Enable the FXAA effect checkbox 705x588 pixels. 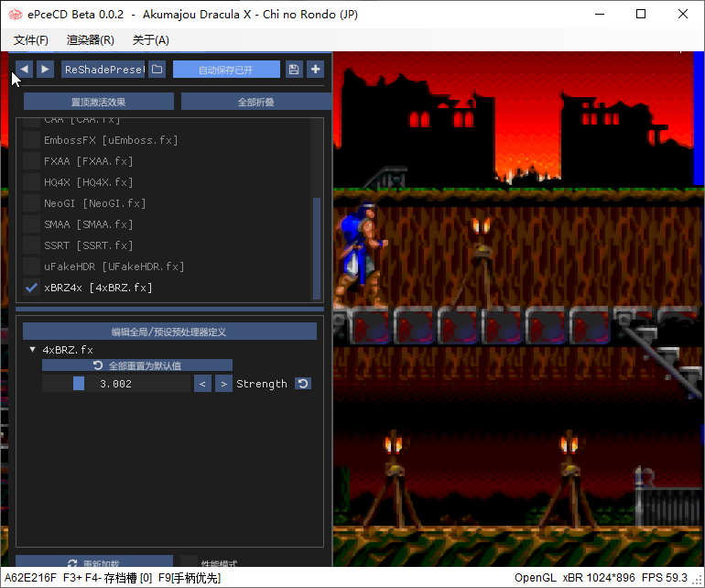point(31,161)
